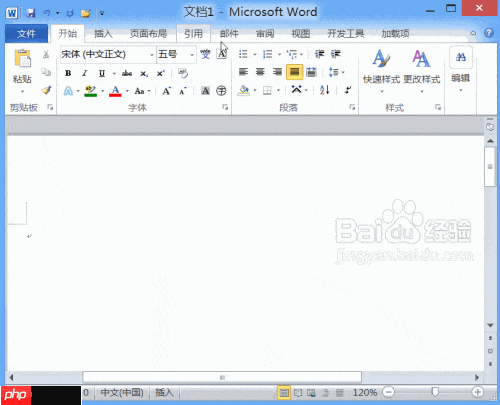Toggle Justify alignment button
Viewport: 500px width, 405px height.
coord(294,72)
